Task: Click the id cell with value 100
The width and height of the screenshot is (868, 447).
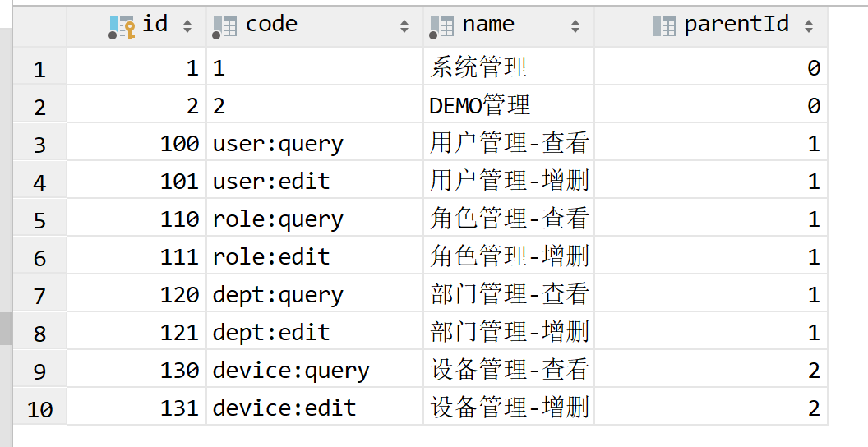Action: (x=136, y=143)
